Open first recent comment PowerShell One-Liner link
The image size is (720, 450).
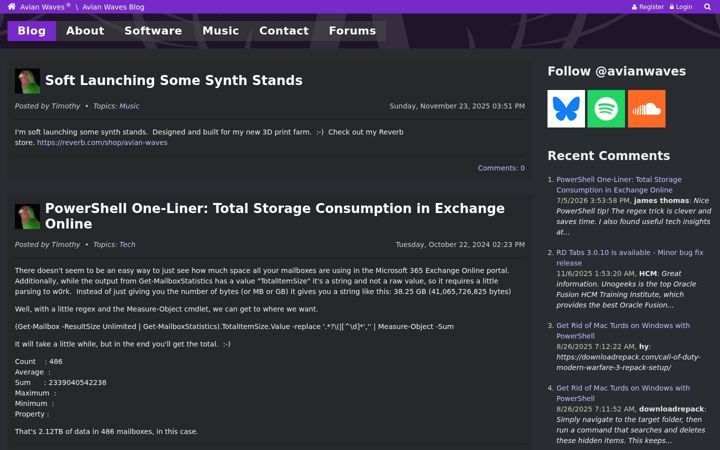pos(619,185)
